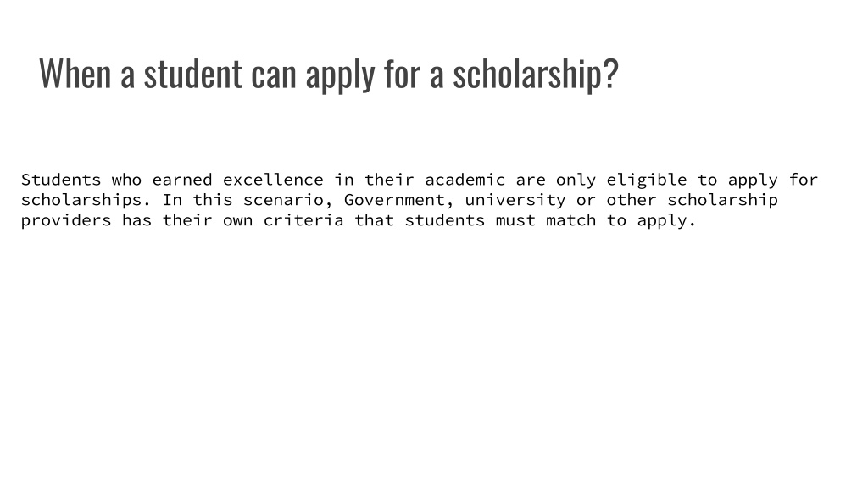The width and height of the screenshot is (868, 488).
Task: Click the word "who" after Students
Action: tap(127, 180)
